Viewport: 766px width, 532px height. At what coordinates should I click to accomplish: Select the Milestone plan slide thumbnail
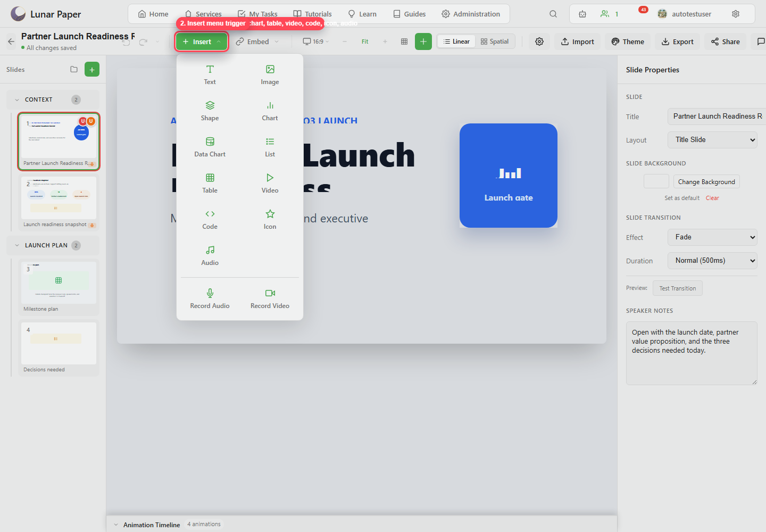pyautogui.click(x=59, y=287)
